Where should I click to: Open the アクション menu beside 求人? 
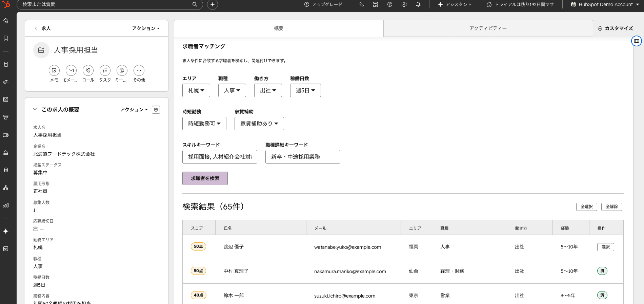(146, 28)
